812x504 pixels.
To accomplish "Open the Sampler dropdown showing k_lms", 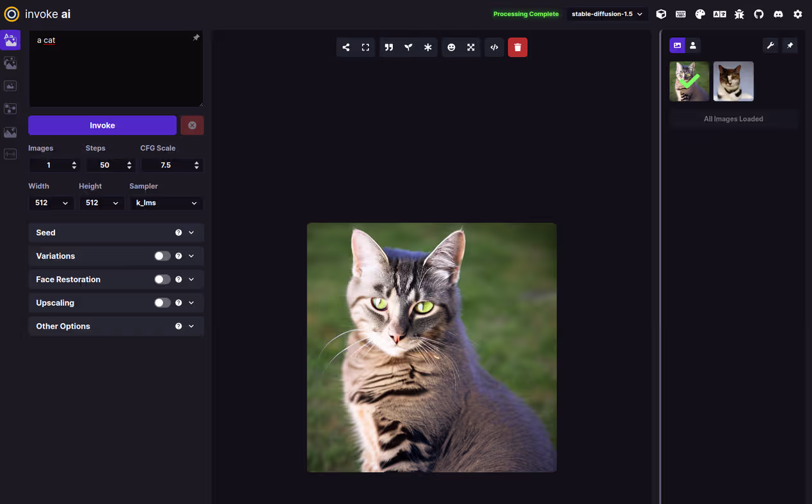I will pos(166,203).
